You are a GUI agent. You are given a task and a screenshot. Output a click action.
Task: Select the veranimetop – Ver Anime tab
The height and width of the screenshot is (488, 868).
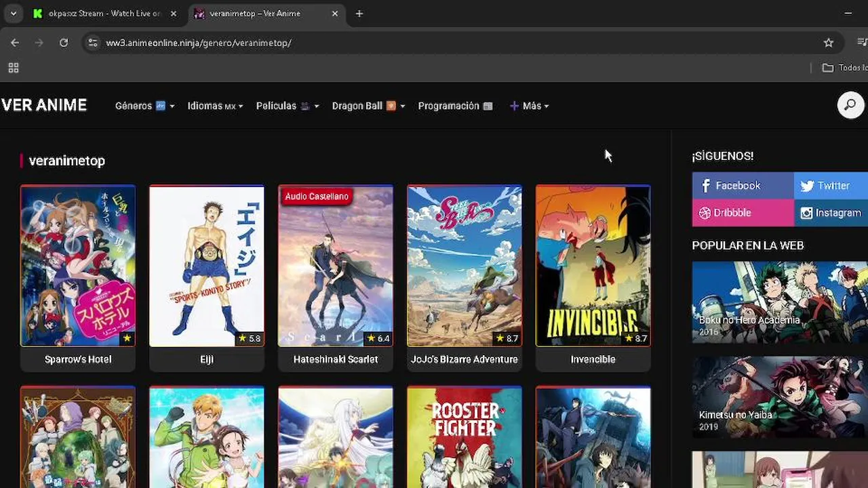(x=267, y=14)
